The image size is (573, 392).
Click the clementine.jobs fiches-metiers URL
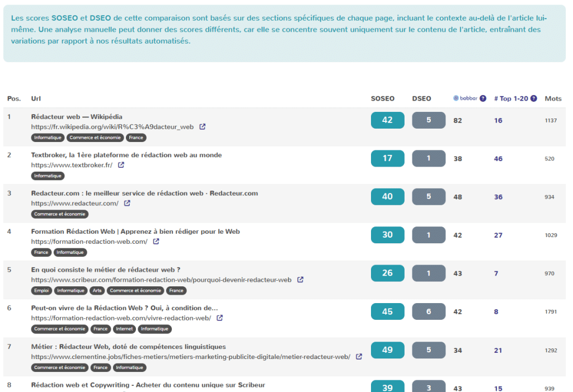click(x=190, y=357)
